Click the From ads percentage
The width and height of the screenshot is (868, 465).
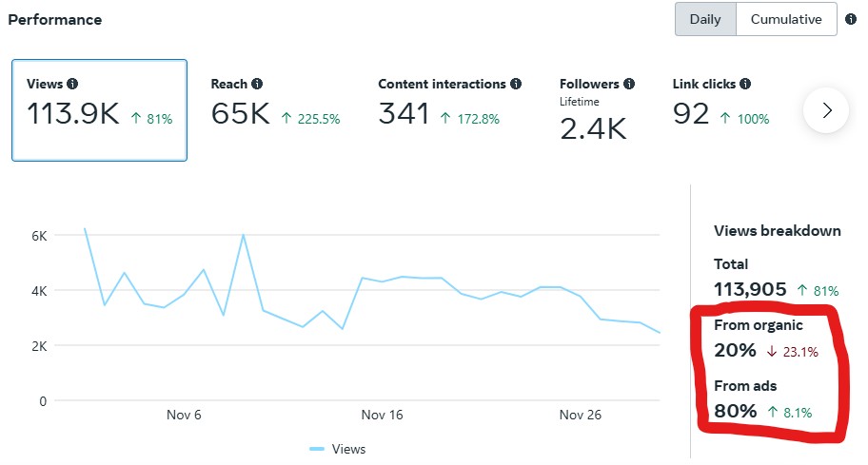pyautogui.click(x=736, y=411)
